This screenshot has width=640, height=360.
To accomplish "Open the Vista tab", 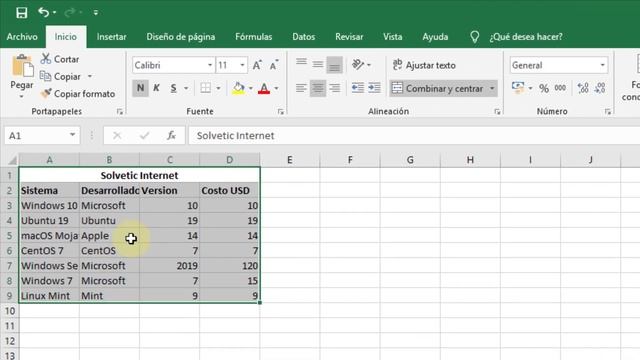I will [x=393, y=37].
